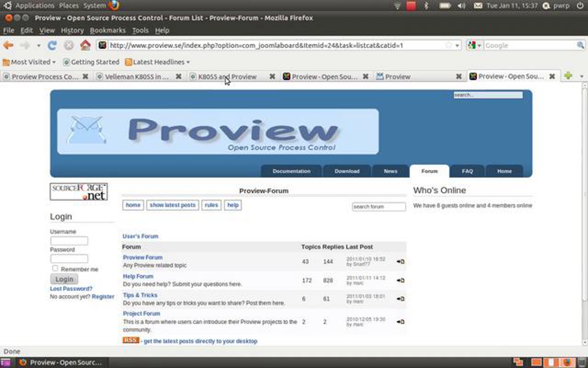Viewport: 588px width, 368px height.
Task: Open the back-forward history dropdown arrow
Action: pyautogui.click(x=38, y=45)
